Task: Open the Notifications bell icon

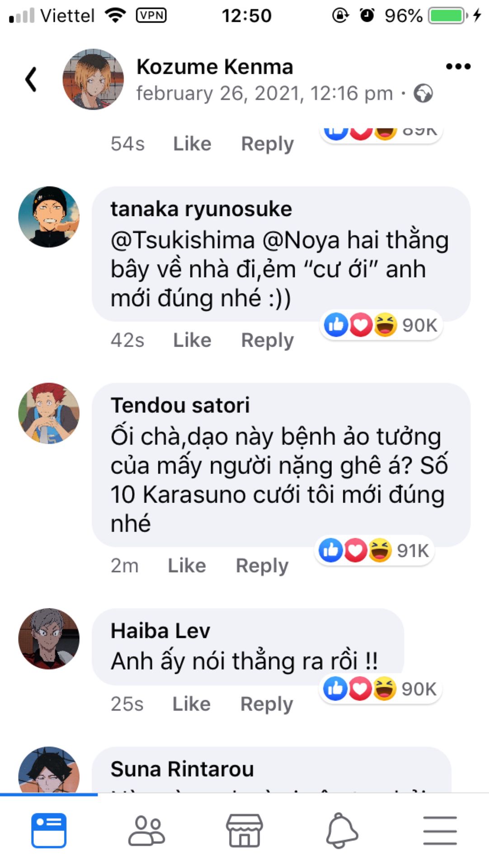Action: point(342,830)
